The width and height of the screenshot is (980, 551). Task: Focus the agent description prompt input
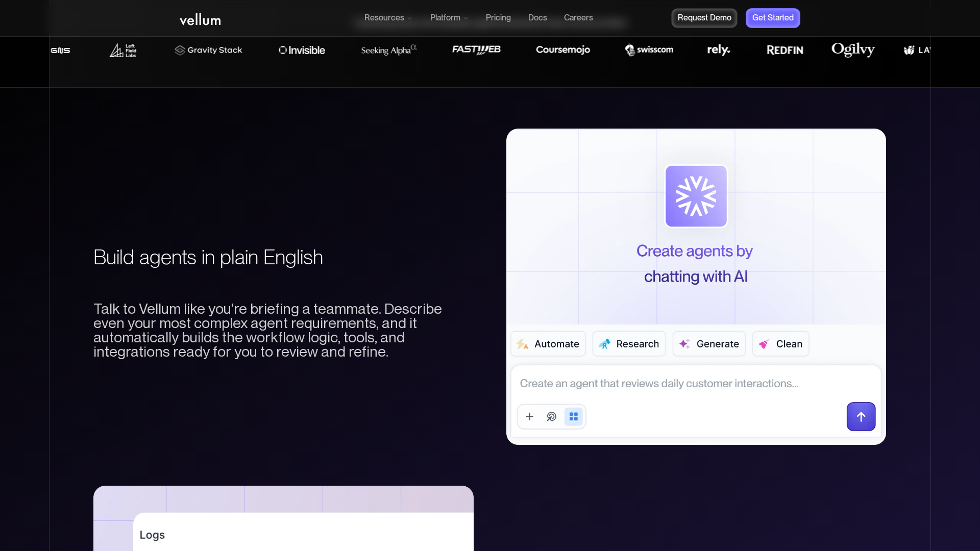tap(684, 384)
